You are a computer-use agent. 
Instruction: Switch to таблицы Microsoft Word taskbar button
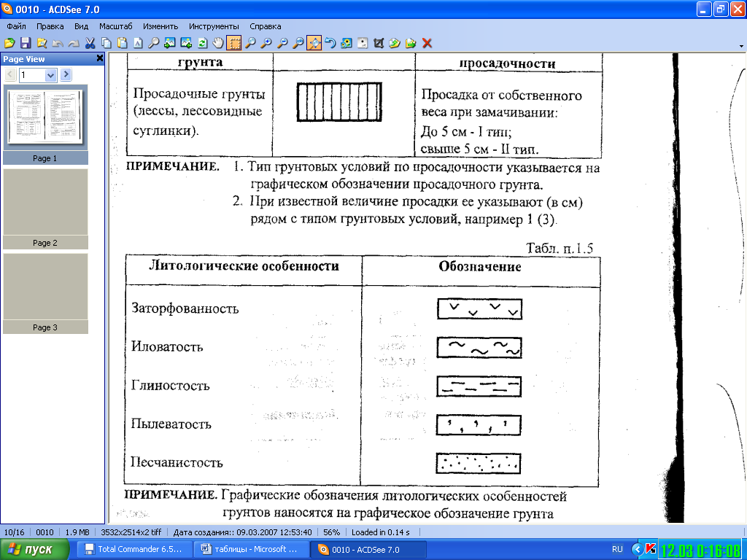252,549
